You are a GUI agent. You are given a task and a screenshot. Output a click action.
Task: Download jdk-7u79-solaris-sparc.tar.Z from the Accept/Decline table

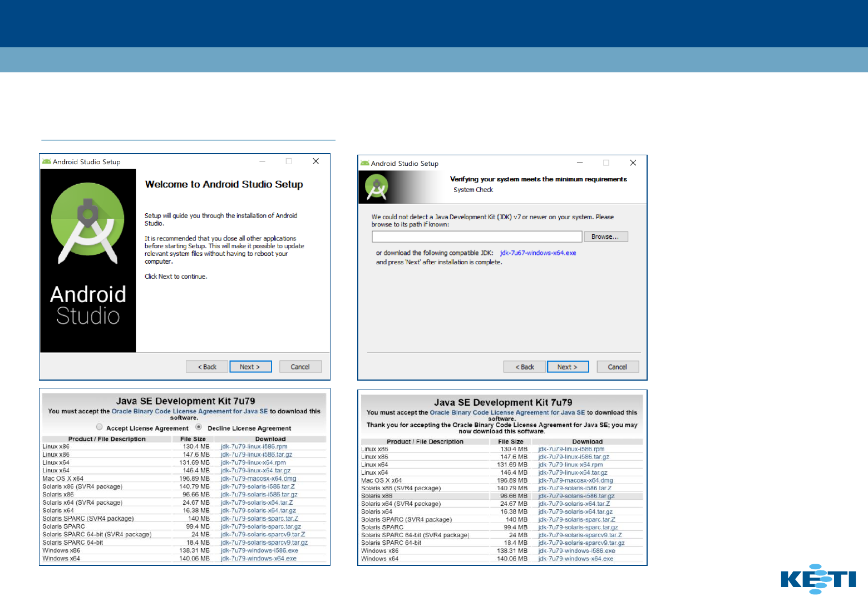[259, 518]
